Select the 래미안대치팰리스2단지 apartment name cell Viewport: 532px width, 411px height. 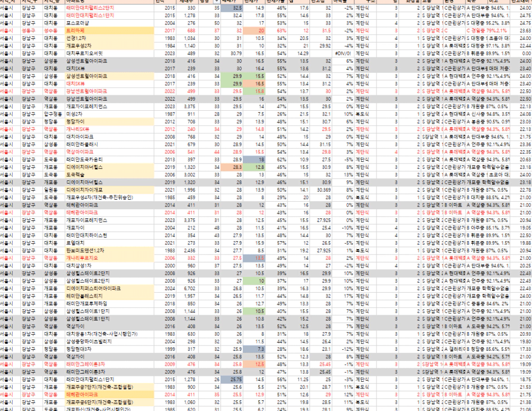(x=110, y=8)
